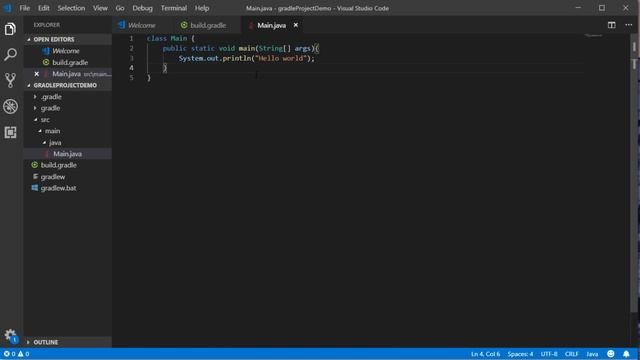
Task: Open the Selection menu
Action: click(x=71, y=8)
